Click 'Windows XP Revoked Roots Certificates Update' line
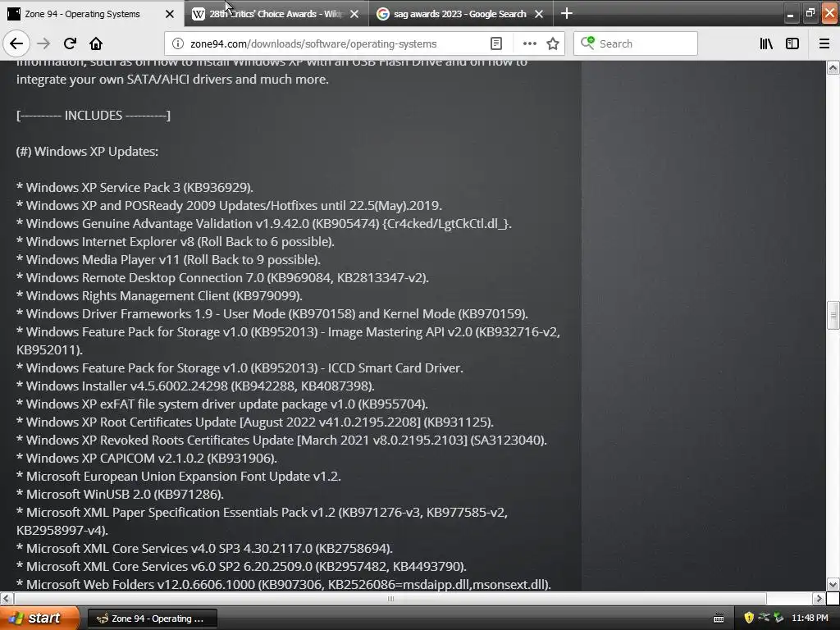 281,441
